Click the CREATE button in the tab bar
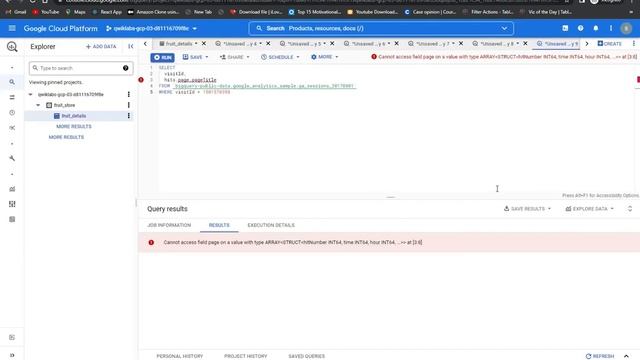The image size is (640, 360). point(610,44)
